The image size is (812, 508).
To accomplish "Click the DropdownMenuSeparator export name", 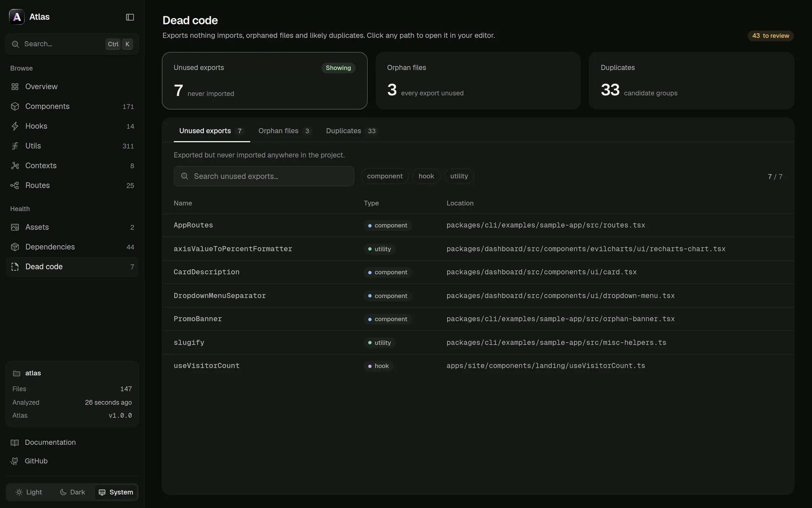I will point(220,296).
